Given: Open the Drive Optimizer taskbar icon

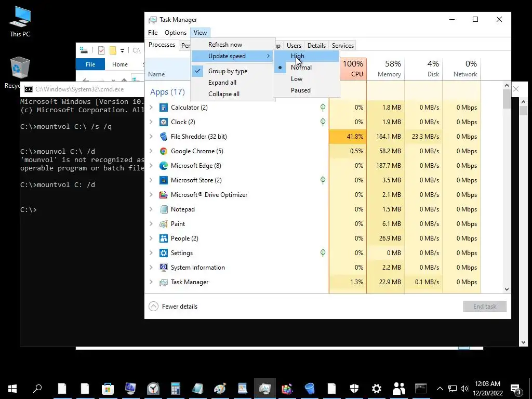Looking at the screenshot, I should (x=287, y=389).
